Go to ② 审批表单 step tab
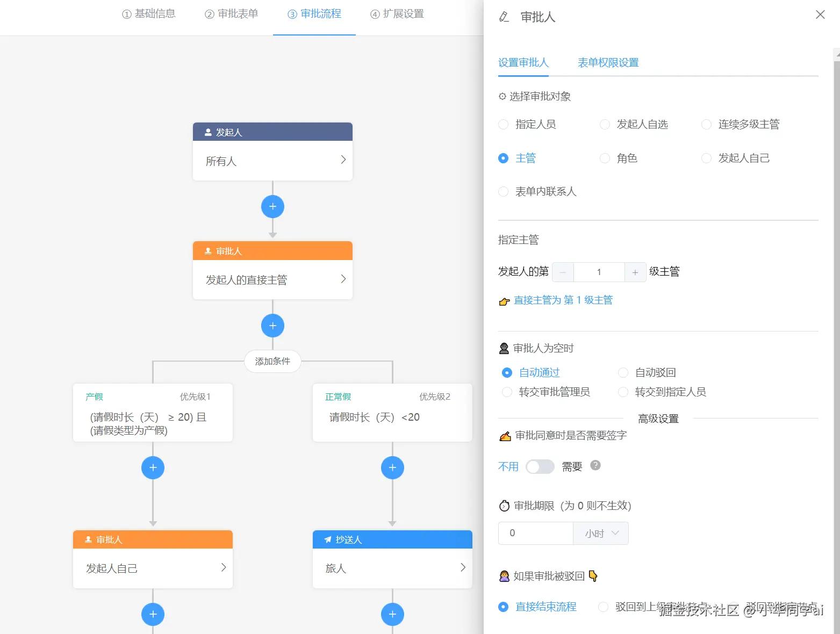840x634 pixels. [232, 14]
